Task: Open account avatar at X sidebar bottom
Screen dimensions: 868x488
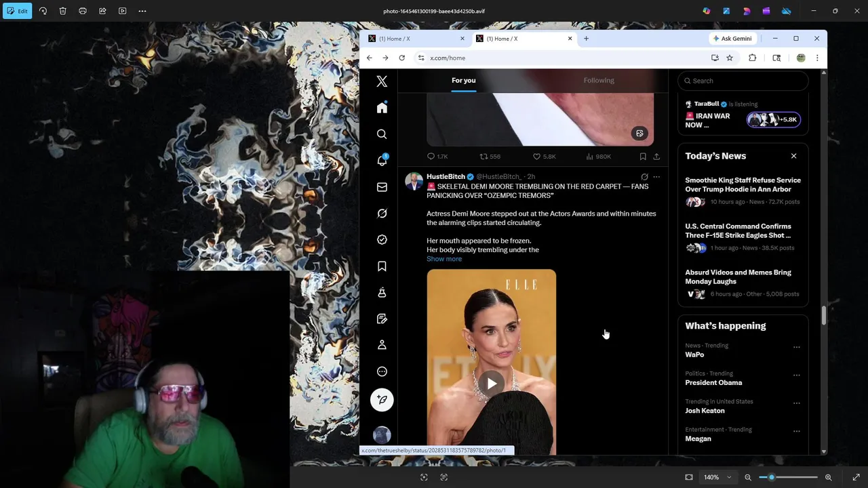Action: pyautogui.click(x=382, y=435)
